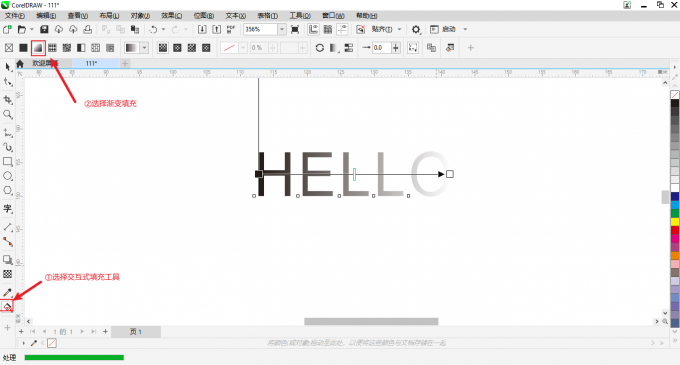Select the Color Eyedropper tool
This screenshot has height=365, width=680.
8,292
